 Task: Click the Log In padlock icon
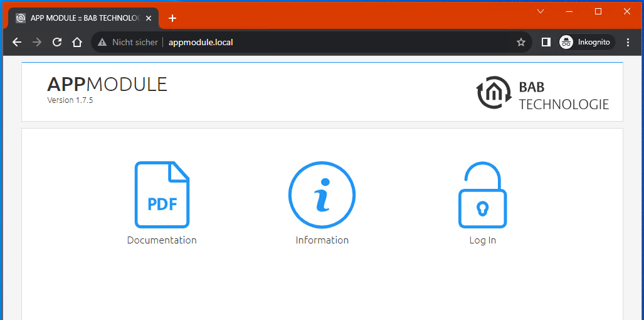tap(483, 195)
